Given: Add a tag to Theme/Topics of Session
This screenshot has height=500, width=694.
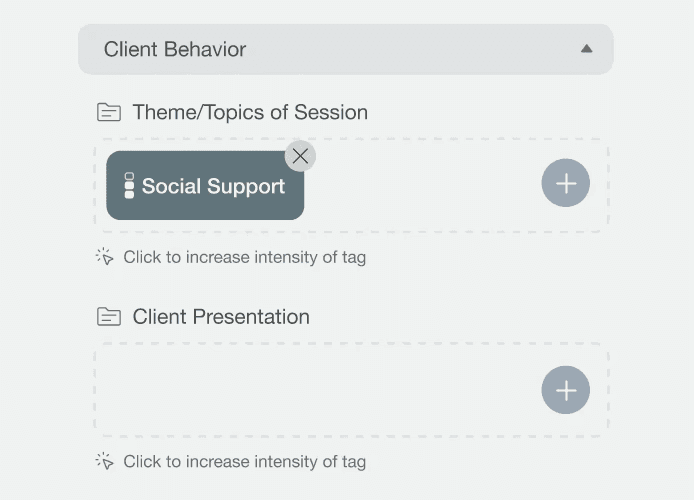Looking at the screenshot, I should [x=566, y=183].
